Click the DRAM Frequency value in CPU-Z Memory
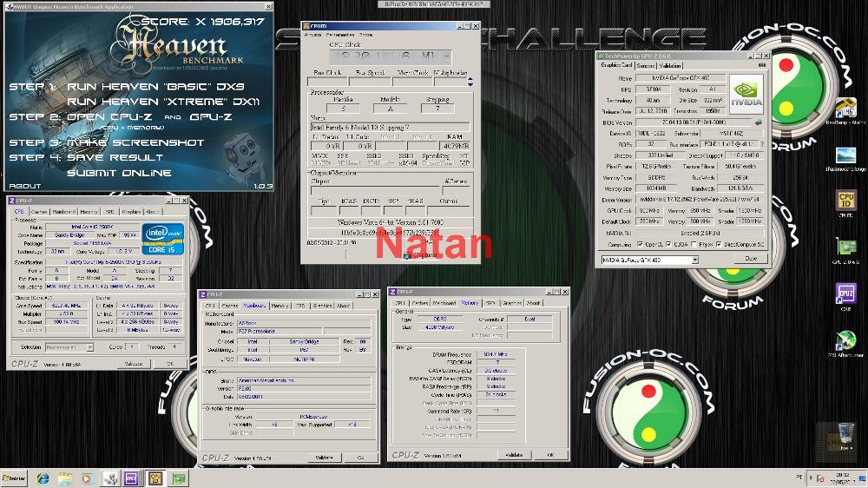 point(495,354)
